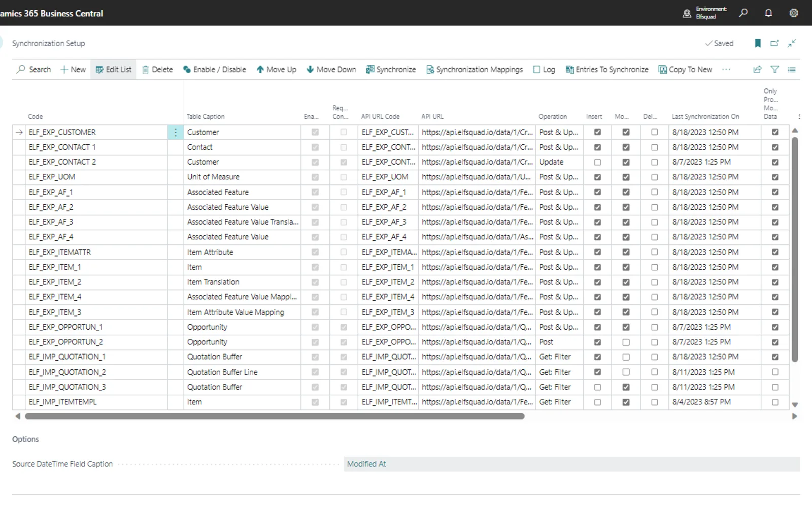Toggle Edit List mode
This screenshot has width=812, height=508.
coord(113,70)
